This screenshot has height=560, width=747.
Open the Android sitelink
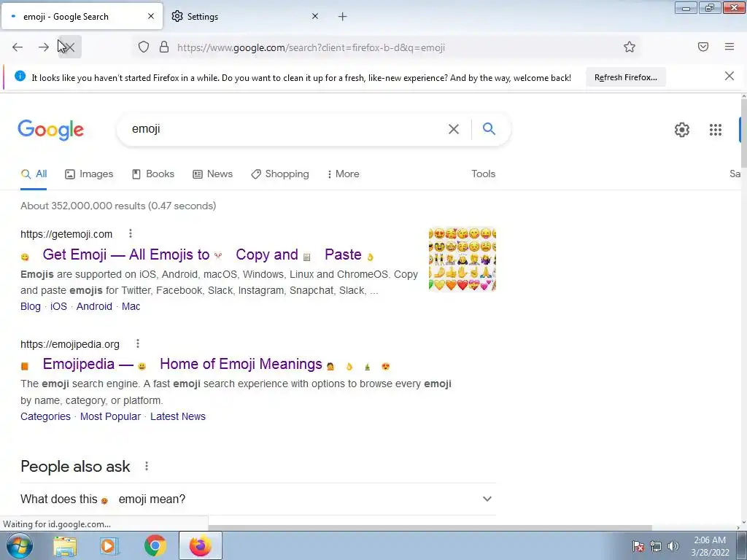point(94,306)
